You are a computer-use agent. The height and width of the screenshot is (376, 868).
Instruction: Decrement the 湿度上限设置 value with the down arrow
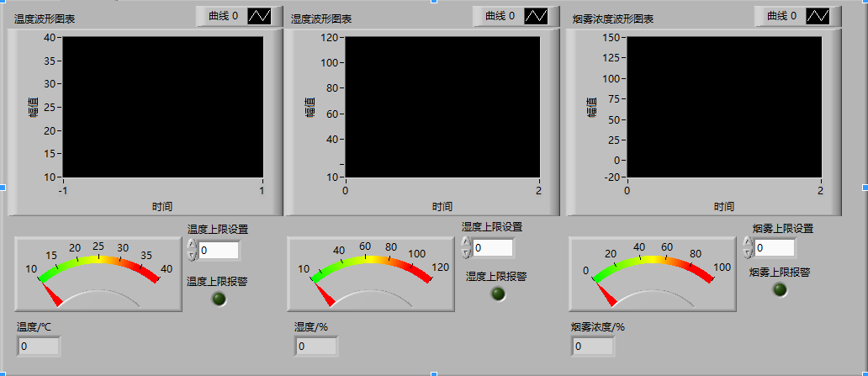466,252
